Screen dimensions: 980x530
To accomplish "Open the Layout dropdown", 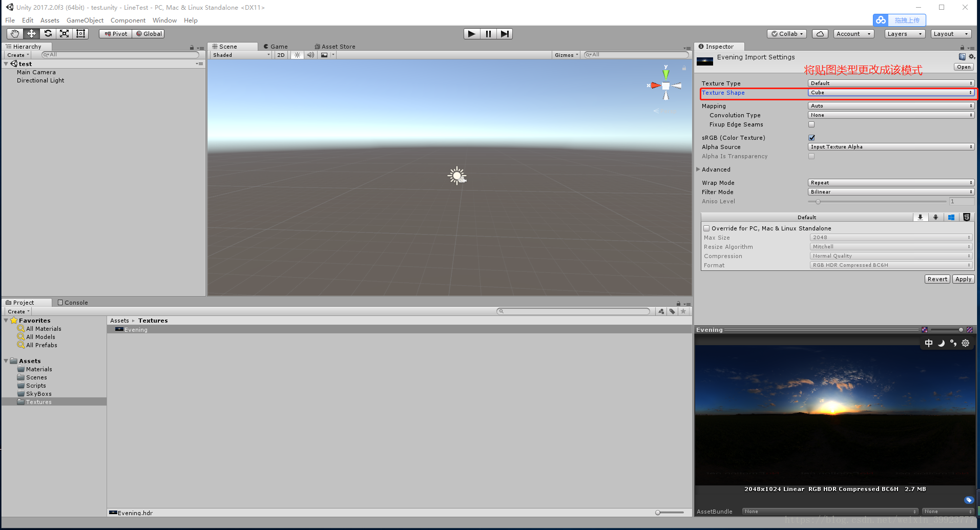I will 951,34.
